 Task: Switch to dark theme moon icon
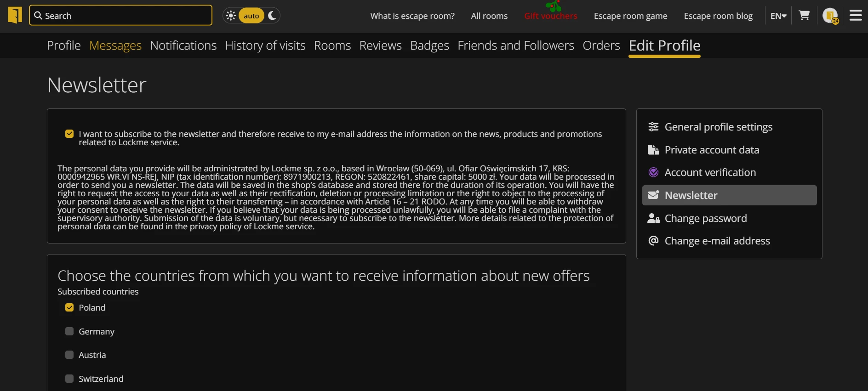click(x=272, y=16)
